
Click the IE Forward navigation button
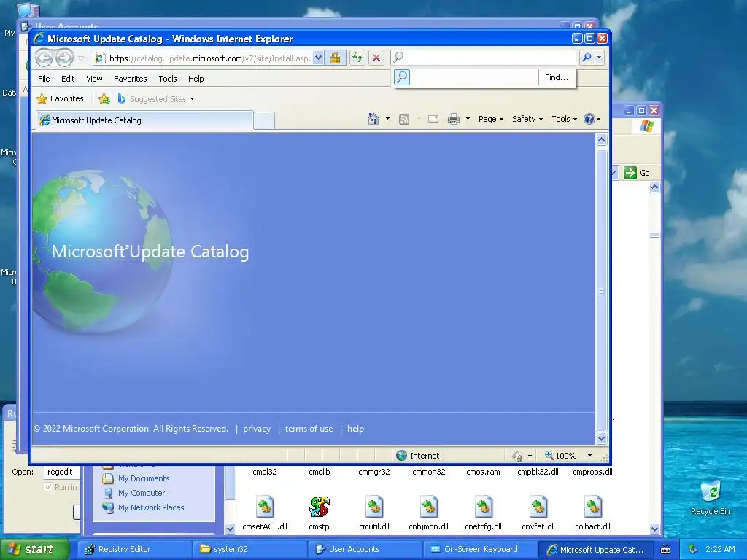64,58
